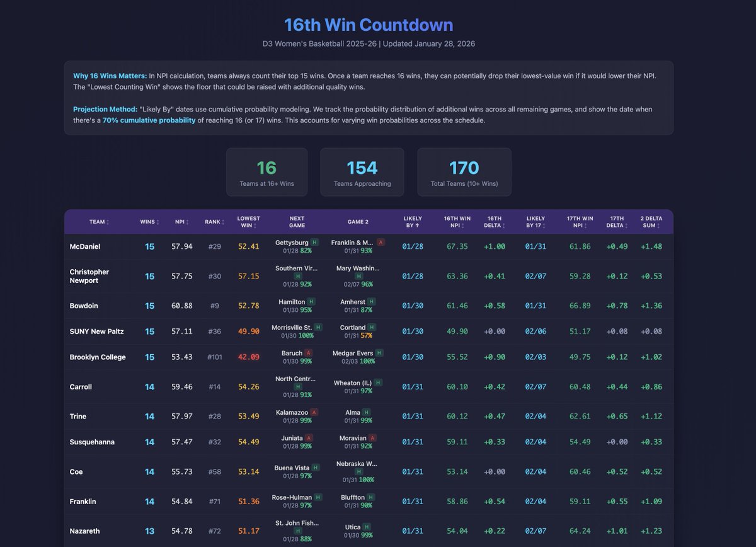Sort by the WINS column header
The image size is (756, 547).
pos(149,222)
